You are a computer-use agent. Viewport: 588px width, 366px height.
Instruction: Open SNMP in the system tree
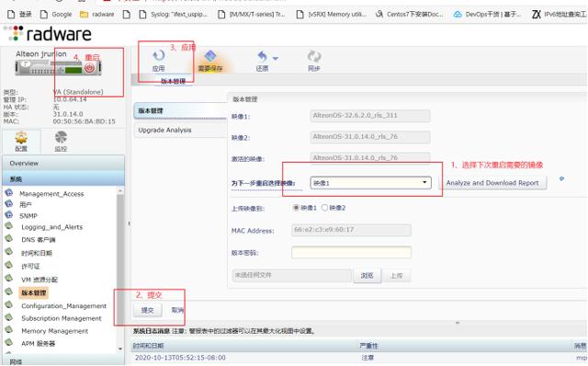(28, 216)
